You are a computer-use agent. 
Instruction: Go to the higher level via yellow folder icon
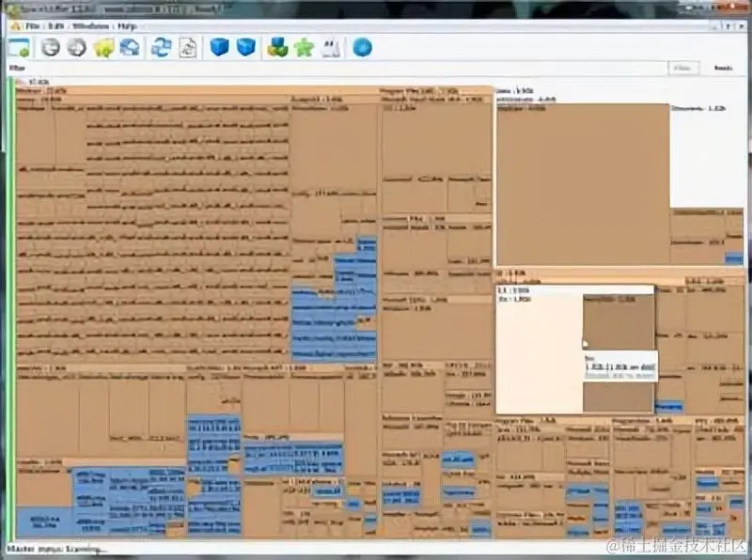pos(103,48)
